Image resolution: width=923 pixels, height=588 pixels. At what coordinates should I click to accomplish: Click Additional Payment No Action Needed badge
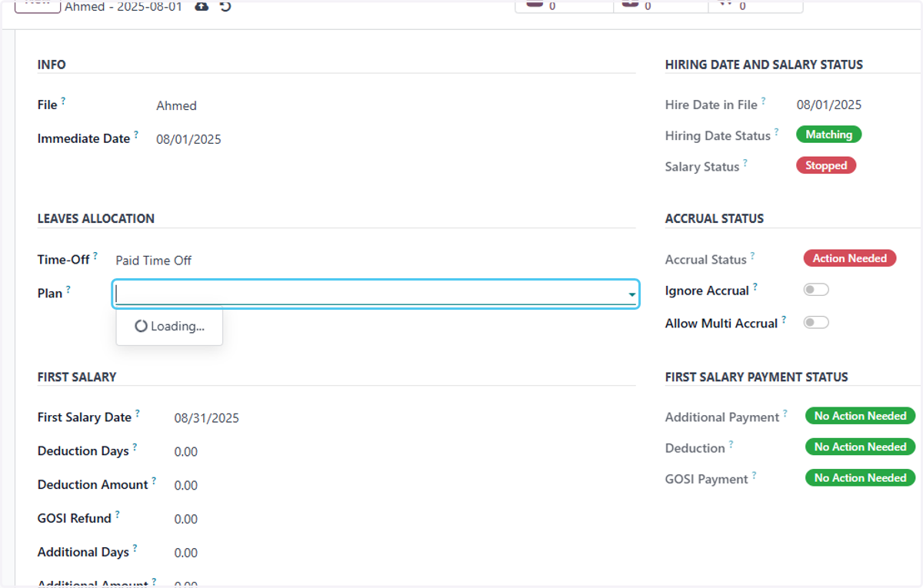pos(860,416)
